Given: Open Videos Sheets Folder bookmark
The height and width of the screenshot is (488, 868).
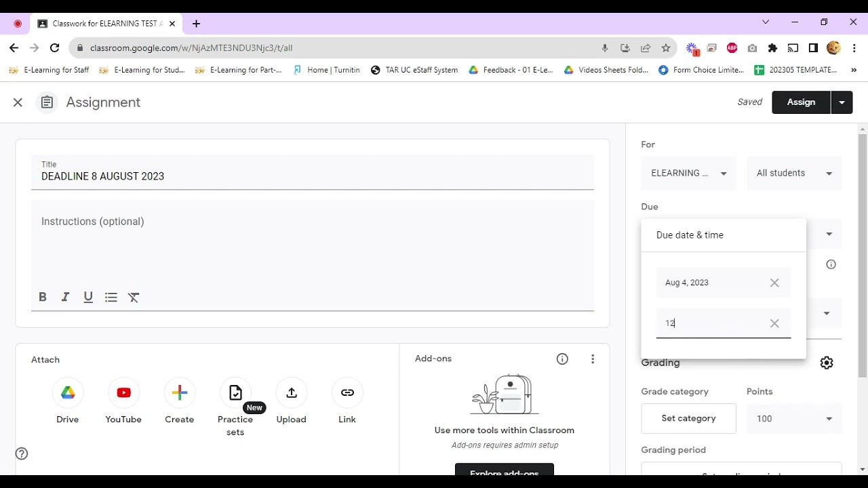Looking at the screenshot, I should (x=606, y=70).
